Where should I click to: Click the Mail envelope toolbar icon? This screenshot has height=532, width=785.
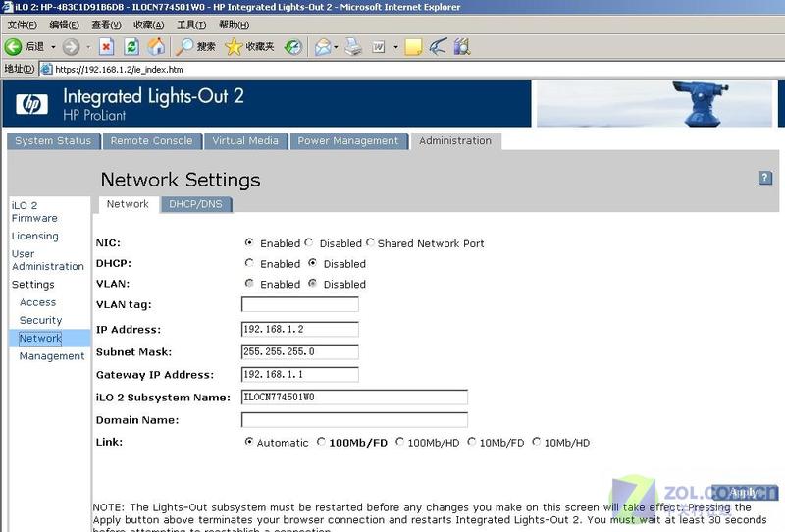[x=323, y=47]
